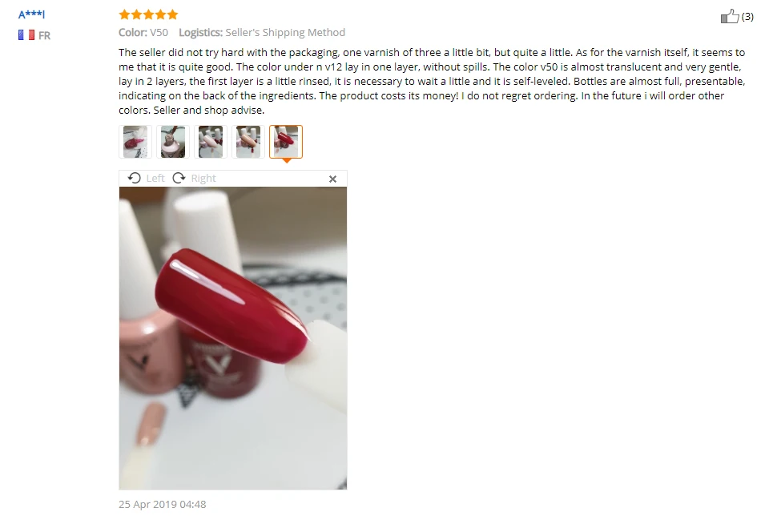The height and width of the screenshot is (532, 769).
Task: Click the five-star rating icons
Action: click(x=148, y=14)
